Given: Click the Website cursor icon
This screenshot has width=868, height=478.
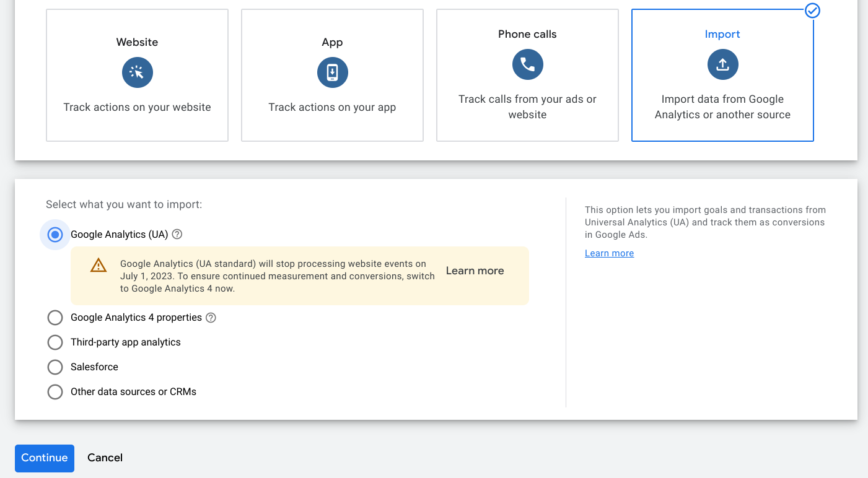Looking at the screenshot, I should point(137,72).
